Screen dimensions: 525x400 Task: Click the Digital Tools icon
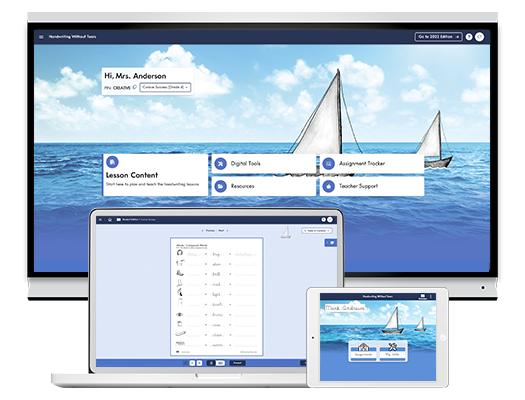[220, 164]
